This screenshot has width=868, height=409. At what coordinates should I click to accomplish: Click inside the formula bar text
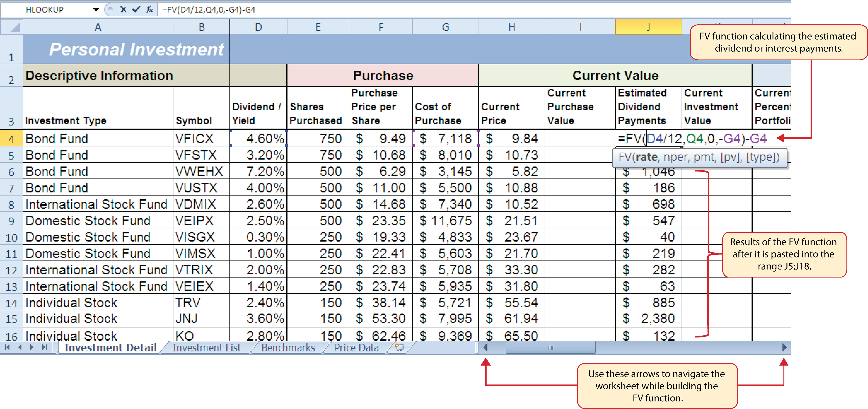pyautogui.click(x=209, y=10)
